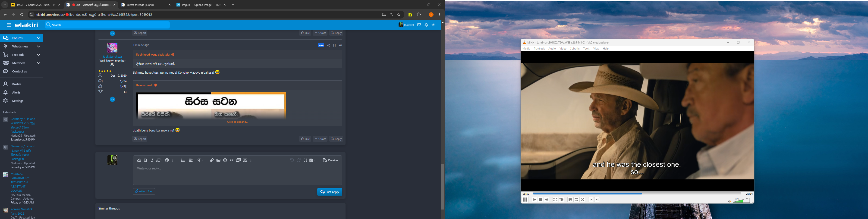Click the Post reply button

(330, 192)
